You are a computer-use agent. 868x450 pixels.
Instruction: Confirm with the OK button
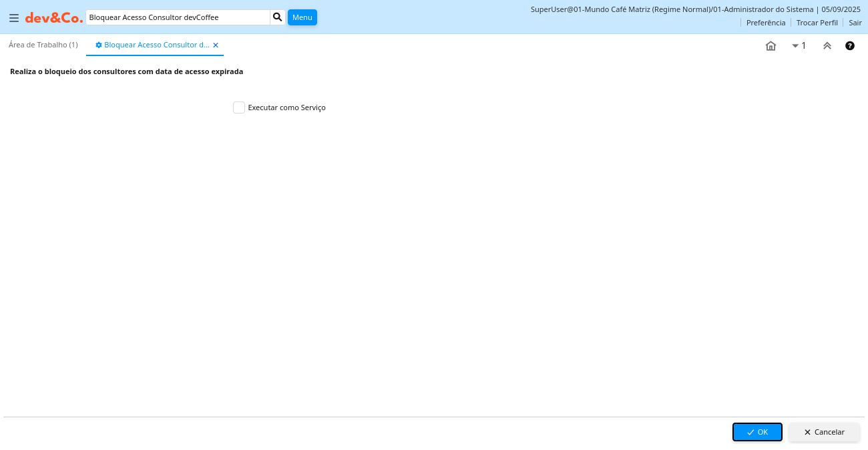(x=757, y=432)
